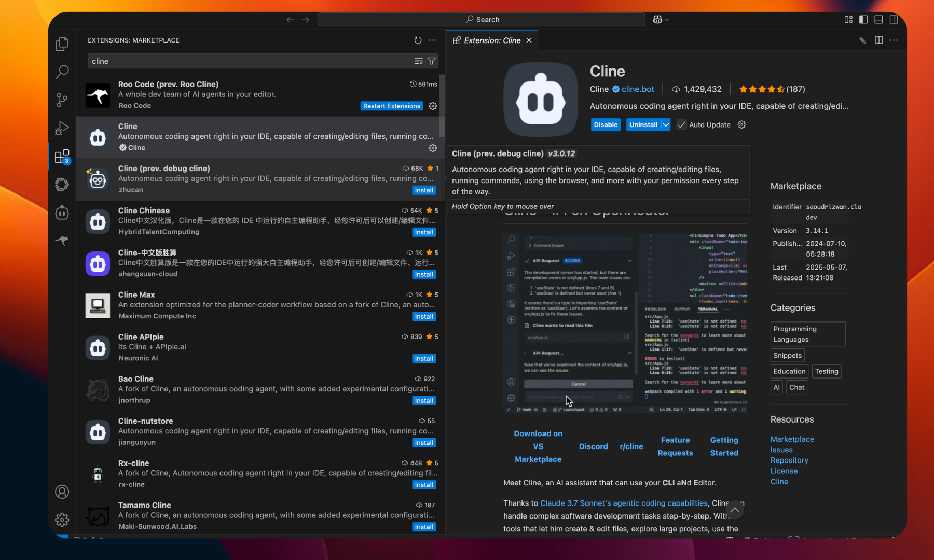The width and height of the screenshot is (934, 560).
Task: Open the r/cline link
Action: 631,446
